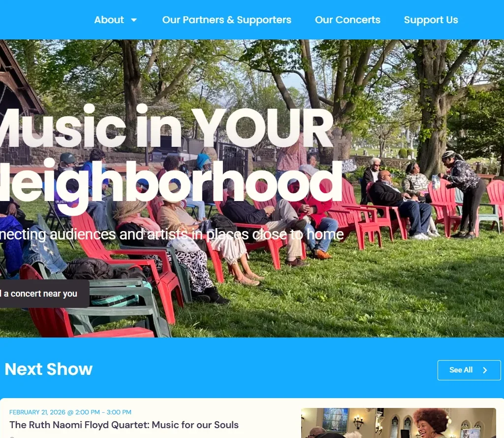Image resolution: width=504 pixels, height=438 pixels.
Task: Click the audiences and artists tagline text
Action: pyautogui.click(x=172, y=235)
